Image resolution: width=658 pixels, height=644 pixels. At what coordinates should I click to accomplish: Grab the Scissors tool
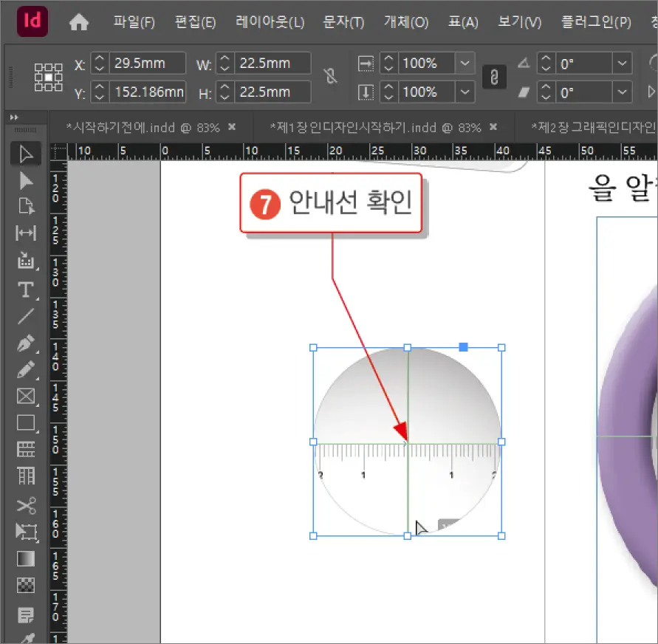26,506
